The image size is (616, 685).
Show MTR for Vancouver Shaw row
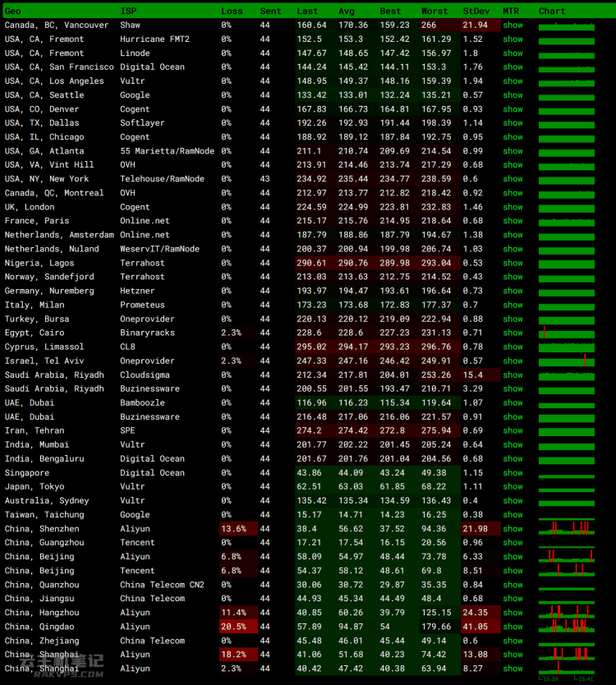513,25
